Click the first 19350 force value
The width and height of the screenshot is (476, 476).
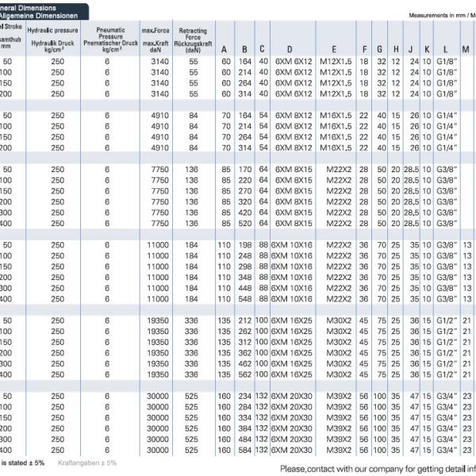coord(158,321)
